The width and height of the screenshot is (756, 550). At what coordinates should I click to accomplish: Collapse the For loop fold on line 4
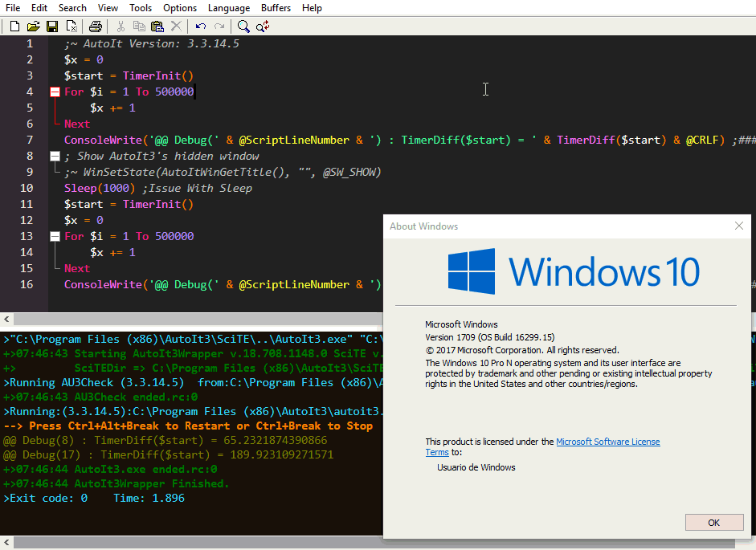[x=55, y=92]
